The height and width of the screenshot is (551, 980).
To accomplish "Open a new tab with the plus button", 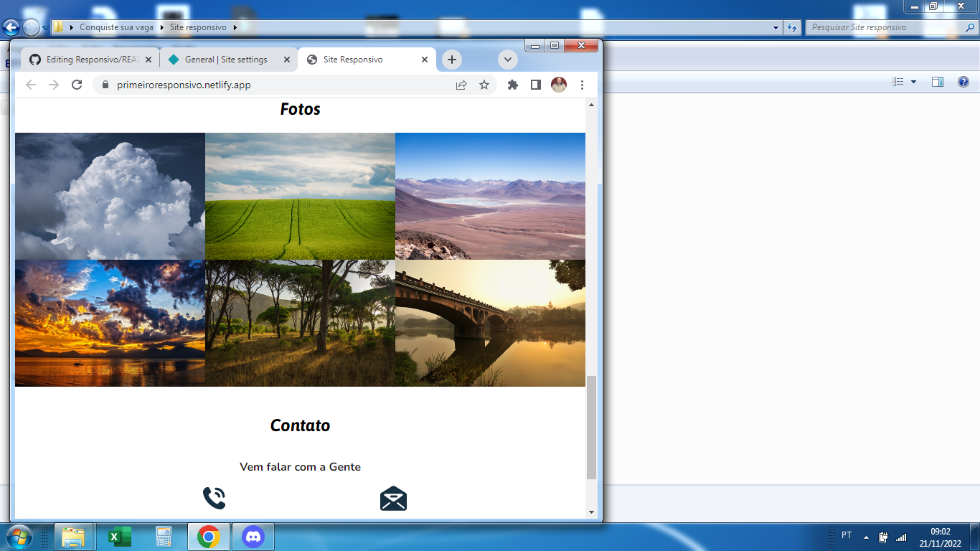I will [x=451, y=60].
